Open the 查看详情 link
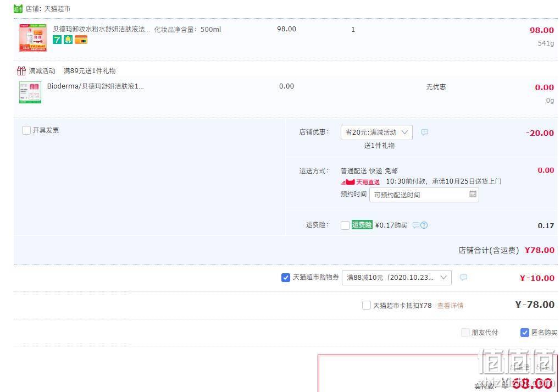Screen dimensions: 560x392 pos(450,306)
